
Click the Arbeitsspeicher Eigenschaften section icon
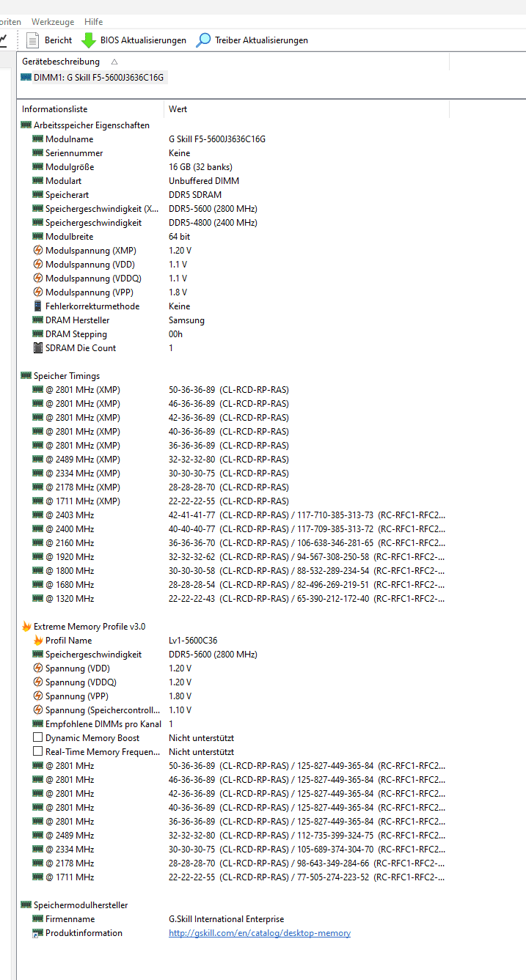pyautogui.click(x=26, y=125)
